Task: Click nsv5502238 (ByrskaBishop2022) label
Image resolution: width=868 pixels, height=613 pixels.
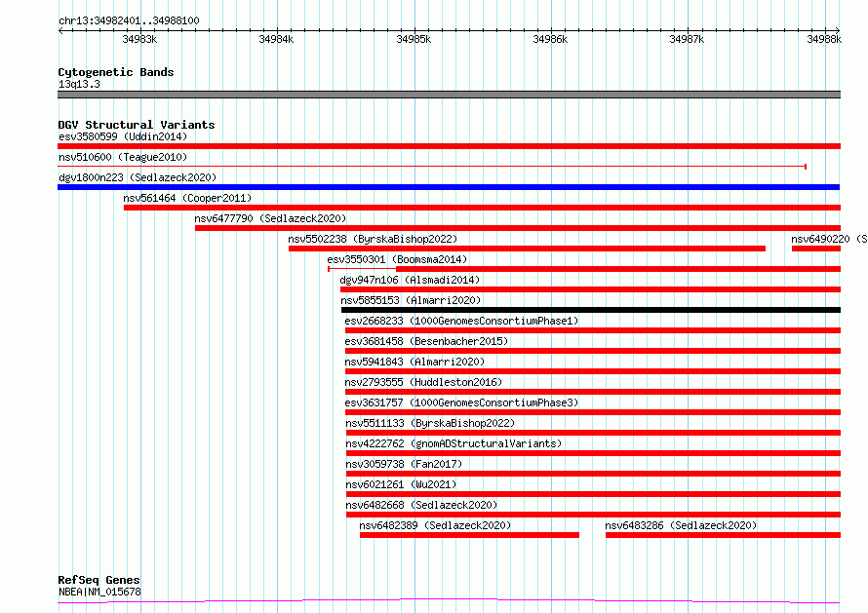Action: [373, 239]
